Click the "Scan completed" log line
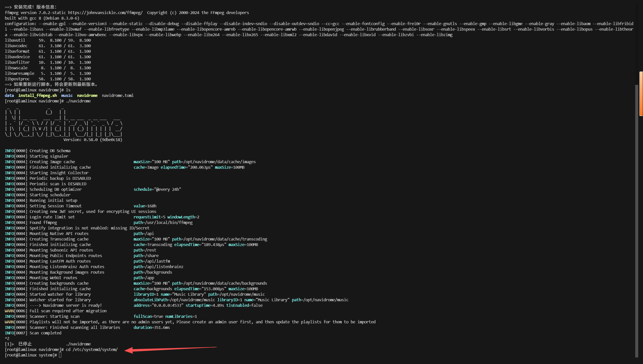 (x=45, y=333)
